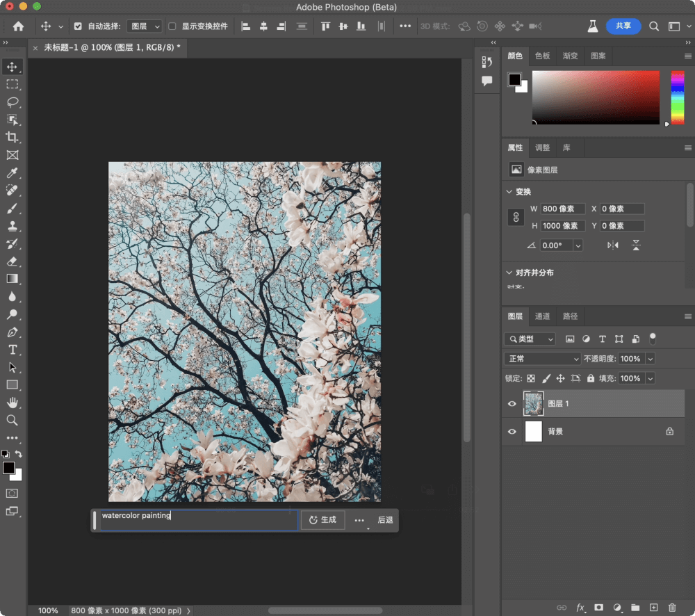Select the Rectangular Marquee tool
Viewport: 695px width, 616px height.
tap(12, 84)
